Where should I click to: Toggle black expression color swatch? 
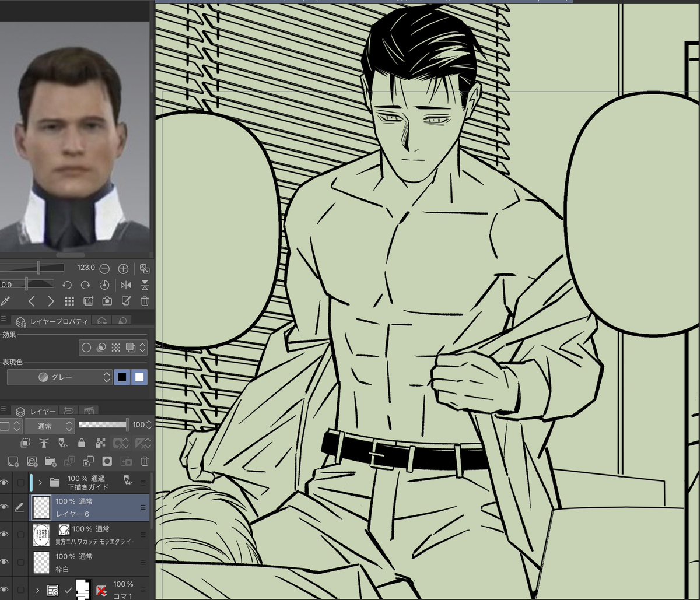pyautogui.click(x=122, y=377)
